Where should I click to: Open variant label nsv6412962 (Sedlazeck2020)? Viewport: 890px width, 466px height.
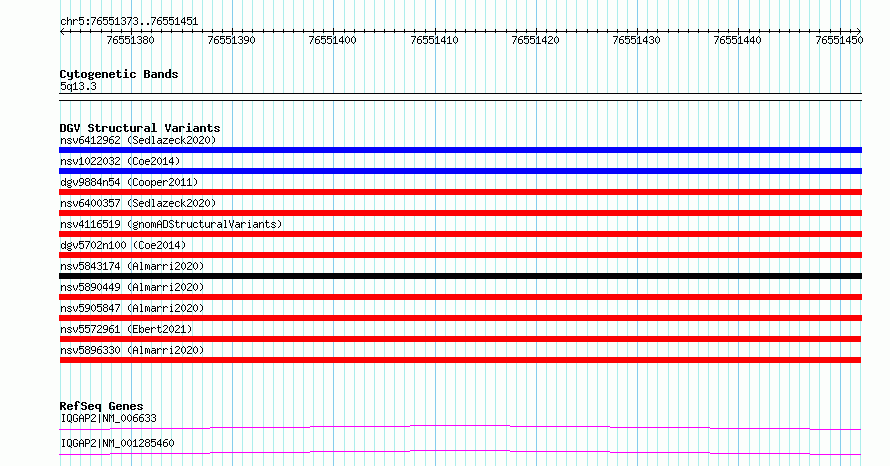pyautogui.click(x=138, y=140)
